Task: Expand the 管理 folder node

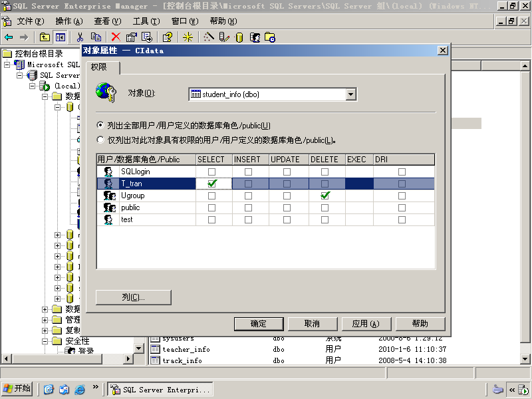Action: (x=45, y=320)
